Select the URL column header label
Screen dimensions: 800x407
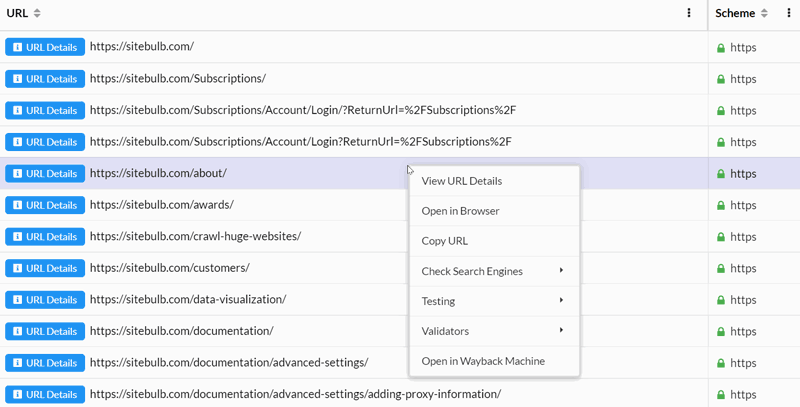tap(17, 13)
